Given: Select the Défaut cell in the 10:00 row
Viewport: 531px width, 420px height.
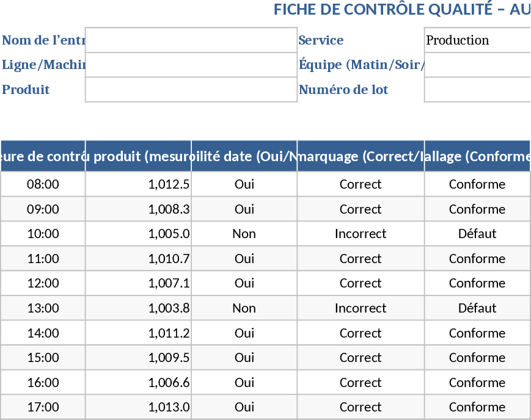Looking at the screenshot, I should click(477, 233).
